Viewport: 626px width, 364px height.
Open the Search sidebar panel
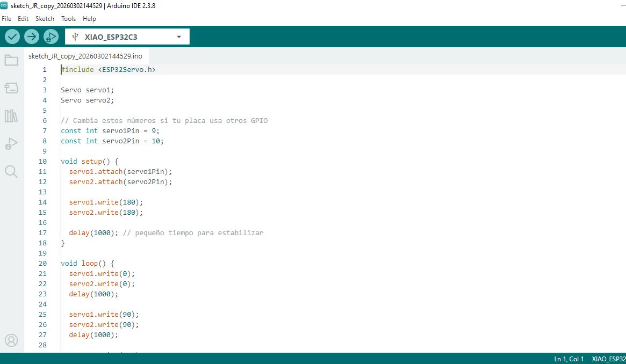coord(11,172)
